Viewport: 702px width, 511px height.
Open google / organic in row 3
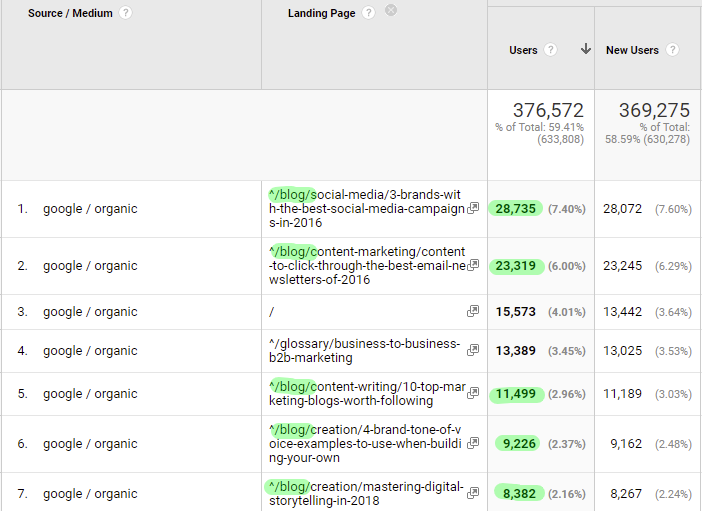point(90,312)
